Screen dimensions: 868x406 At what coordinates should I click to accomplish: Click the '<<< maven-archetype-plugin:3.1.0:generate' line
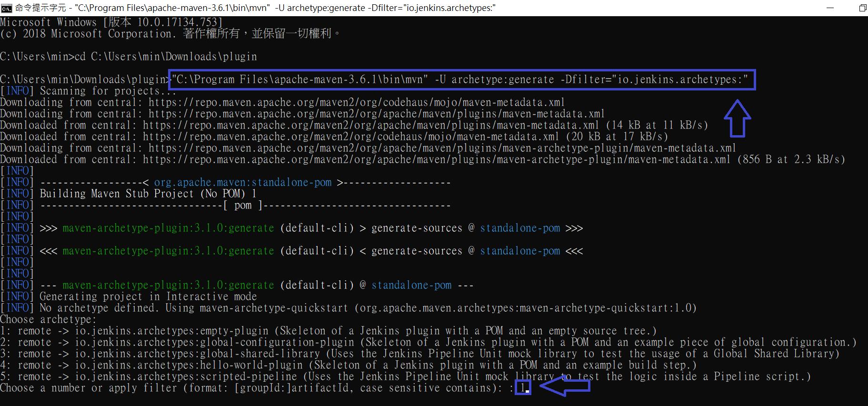(x=291, y=251)
